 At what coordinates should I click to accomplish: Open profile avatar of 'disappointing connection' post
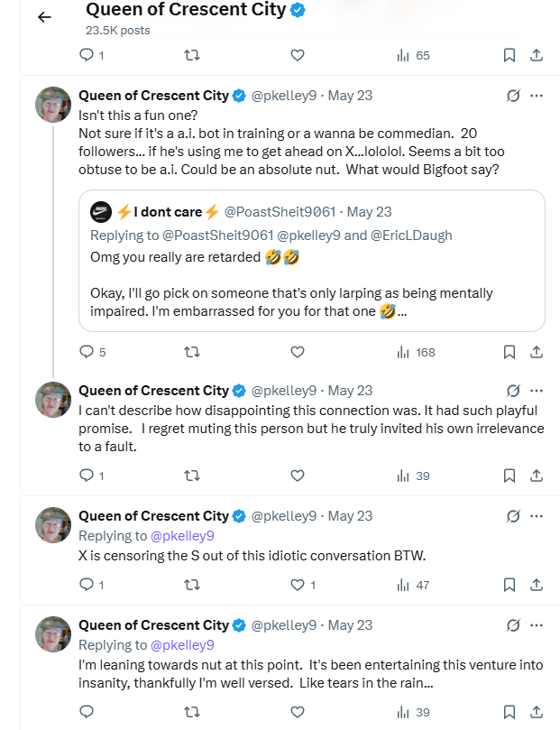(x=53, y=400)
